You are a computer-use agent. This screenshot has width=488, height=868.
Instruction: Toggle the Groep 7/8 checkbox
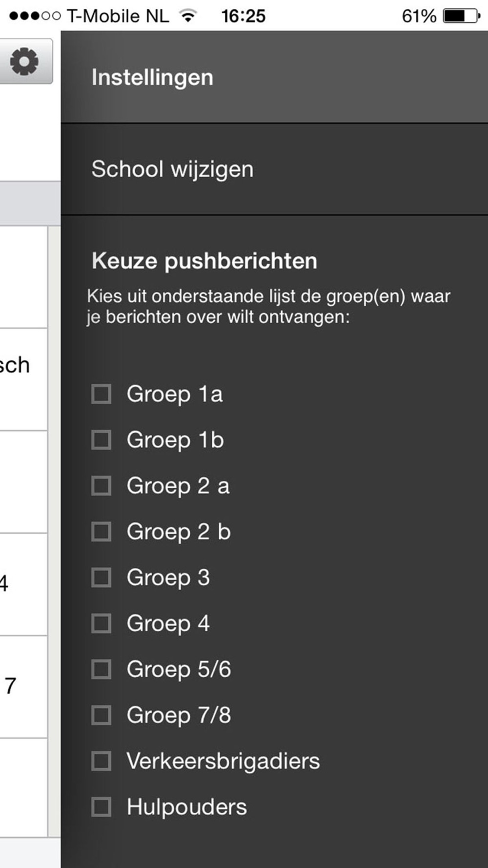101,715
